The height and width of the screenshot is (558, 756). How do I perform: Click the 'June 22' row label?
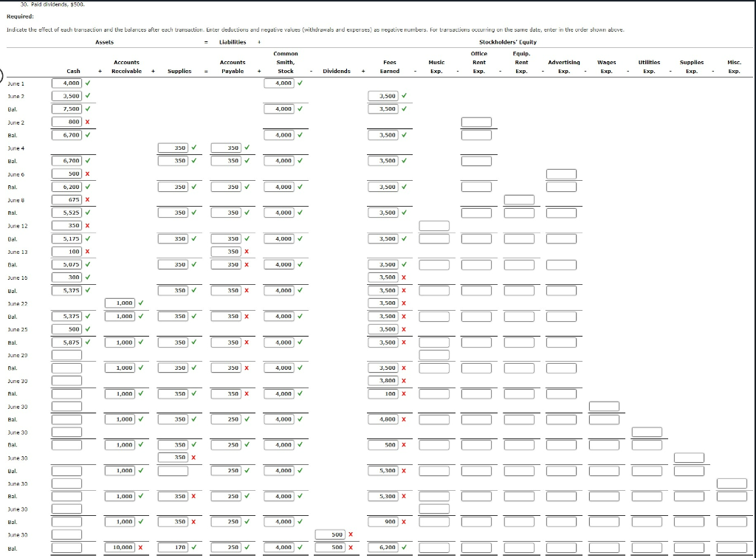pos(18,303)
